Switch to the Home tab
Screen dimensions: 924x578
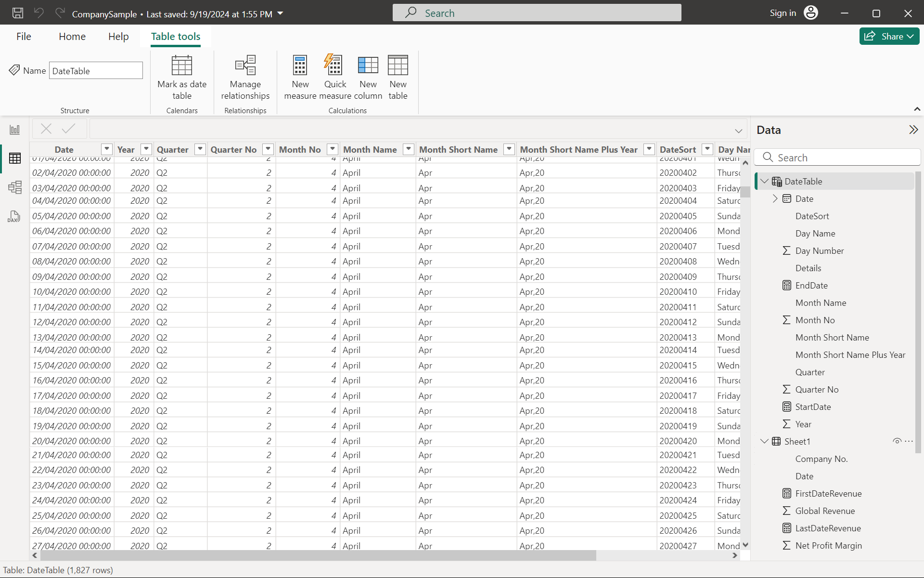pyautogui.click(x=72, y=37)
